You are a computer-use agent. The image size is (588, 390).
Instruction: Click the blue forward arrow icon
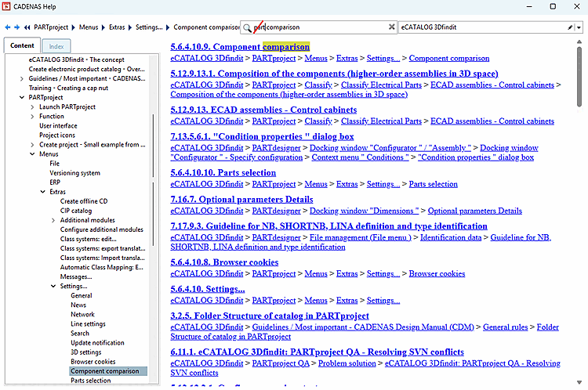tap(17, 27)
